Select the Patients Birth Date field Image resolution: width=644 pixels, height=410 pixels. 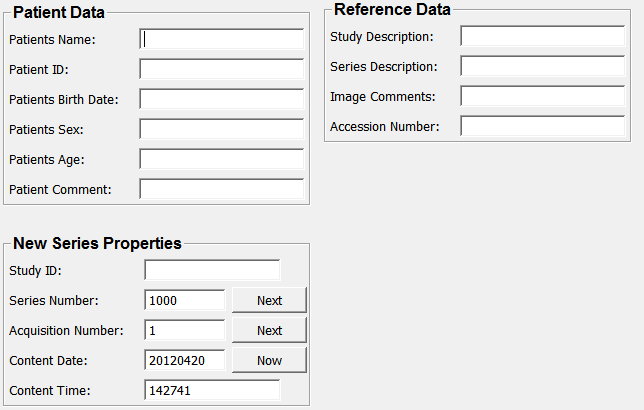pos(221,99)
